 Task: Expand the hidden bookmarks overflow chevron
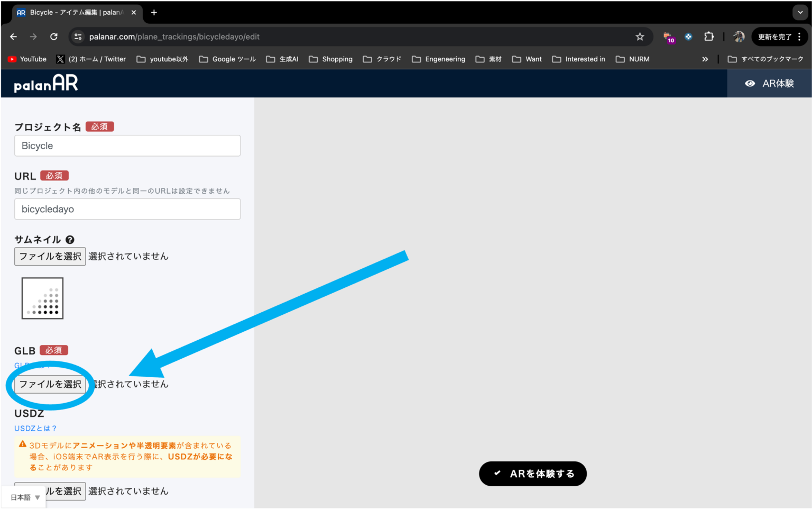pos(705,59)
